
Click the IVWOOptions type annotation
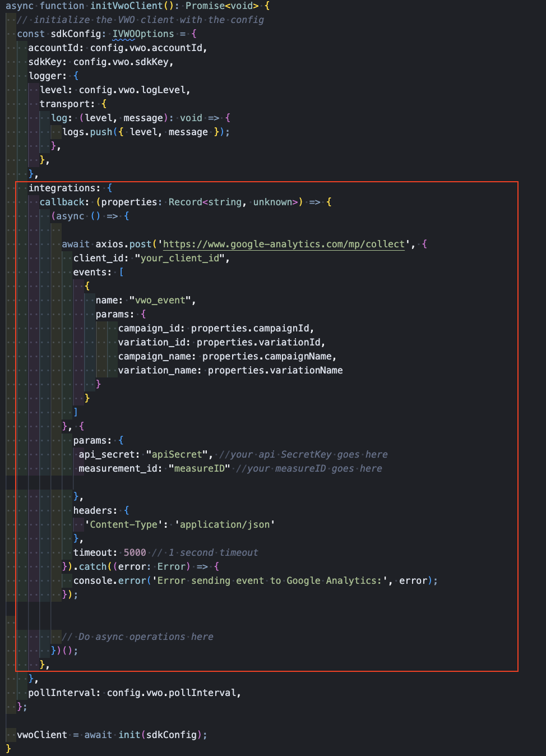[x=144, y=34]
